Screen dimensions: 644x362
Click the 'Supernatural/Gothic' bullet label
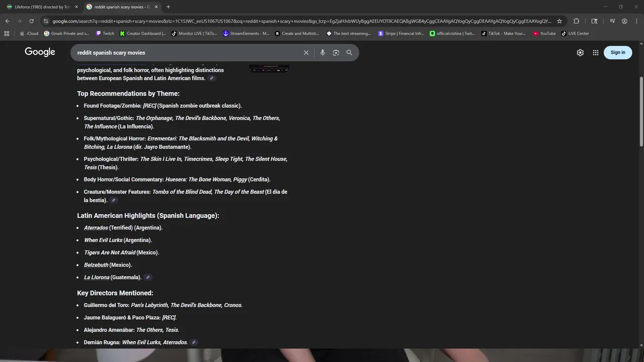[x=109, y=119]
